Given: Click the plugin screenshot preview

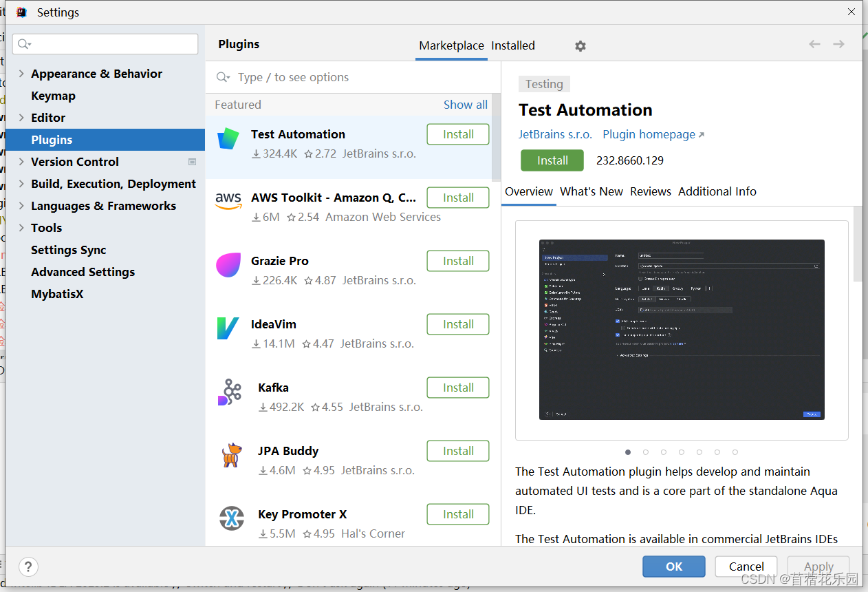Looking at the screenshot, I should [x=682, y=330].
